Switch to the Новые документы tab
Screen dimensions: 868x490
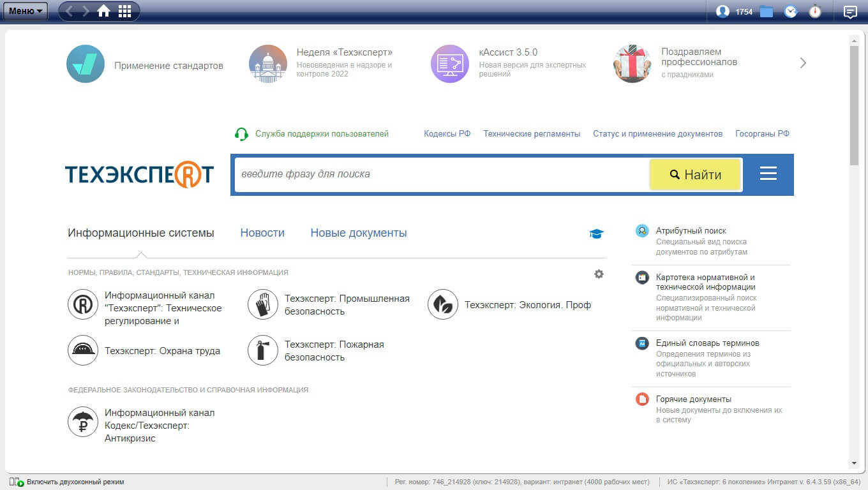pyautogui.click(x=359, y=233)
